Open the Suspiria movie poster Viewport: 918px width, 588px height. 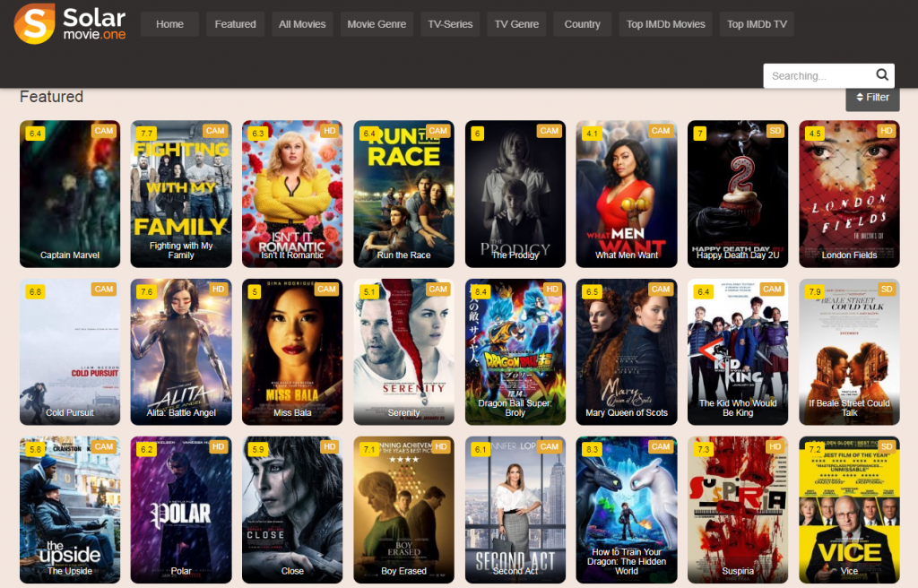(738, 509)
